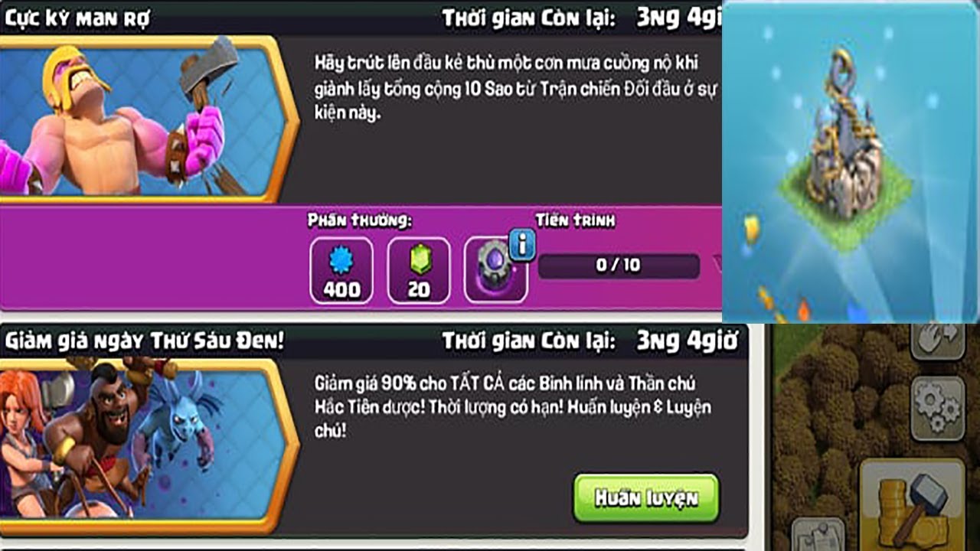The height and width of the screenshot is (551, 980).
Task: Tap the hero equipment ore reward icon
Action: click(495, 271)
